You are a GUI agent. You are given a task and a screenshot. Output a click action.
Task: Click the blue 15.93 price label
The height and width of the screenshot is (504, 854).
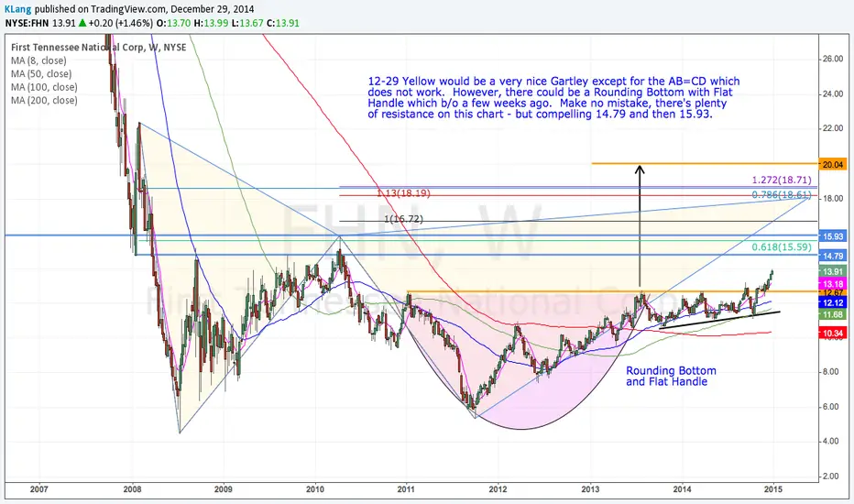(833, 236)
